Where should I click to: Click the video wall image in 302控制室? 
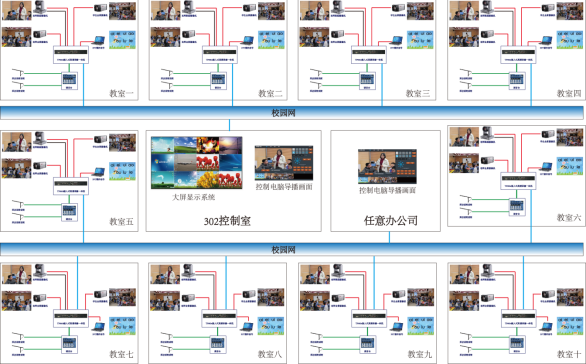coord(197,163)
